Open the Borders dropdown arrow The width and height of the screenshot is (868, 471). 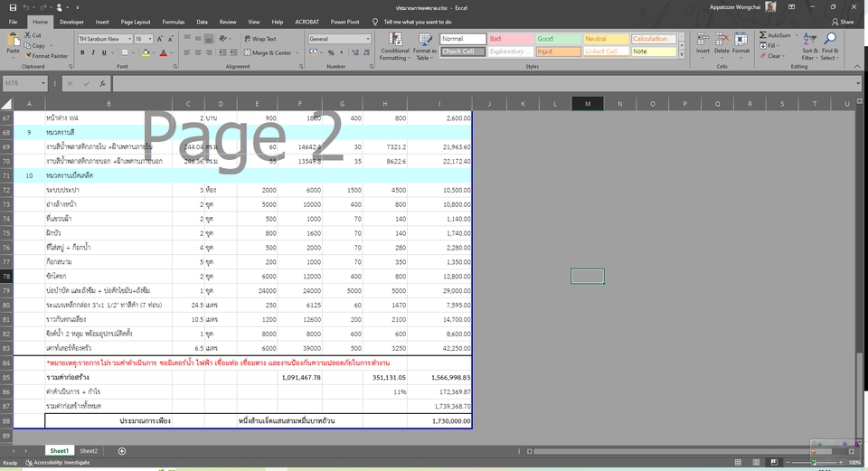(x=133, y=52)
